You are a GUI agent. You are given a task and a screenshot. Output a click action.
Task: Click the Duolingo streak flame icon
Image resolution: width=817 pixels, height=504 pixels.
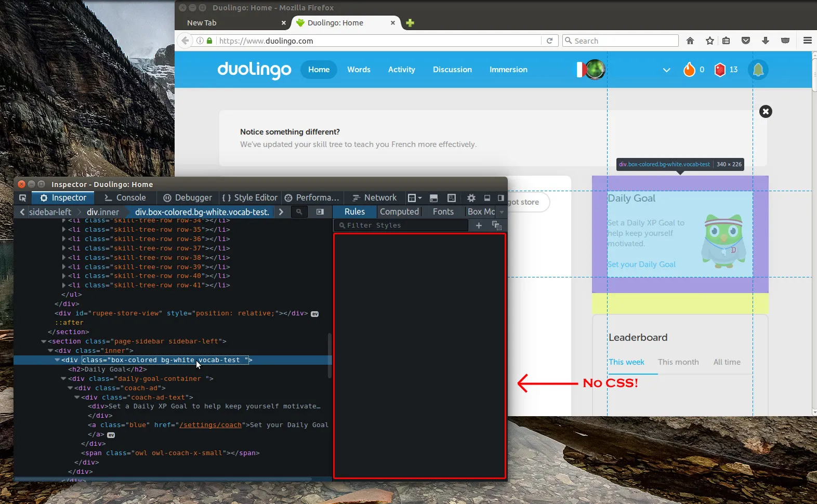pyautogui.click(x=689, y=70)
